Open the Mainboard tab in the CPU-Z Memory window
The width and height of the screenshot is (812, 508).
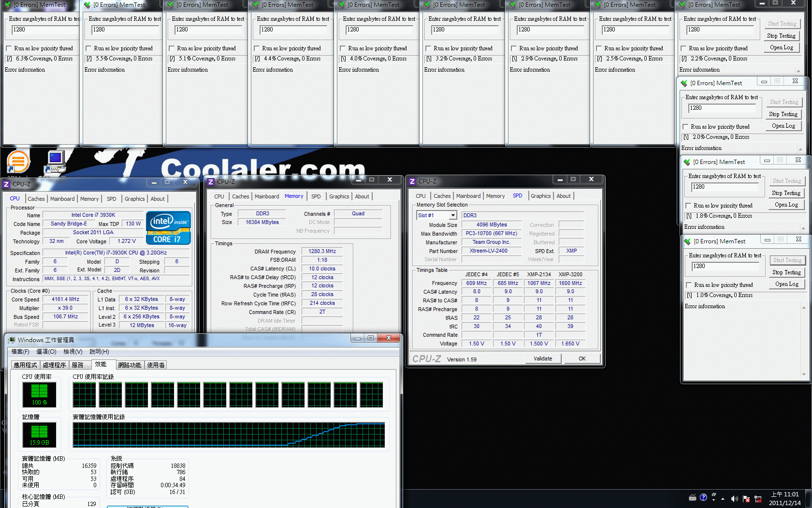[x=267, y=196]
